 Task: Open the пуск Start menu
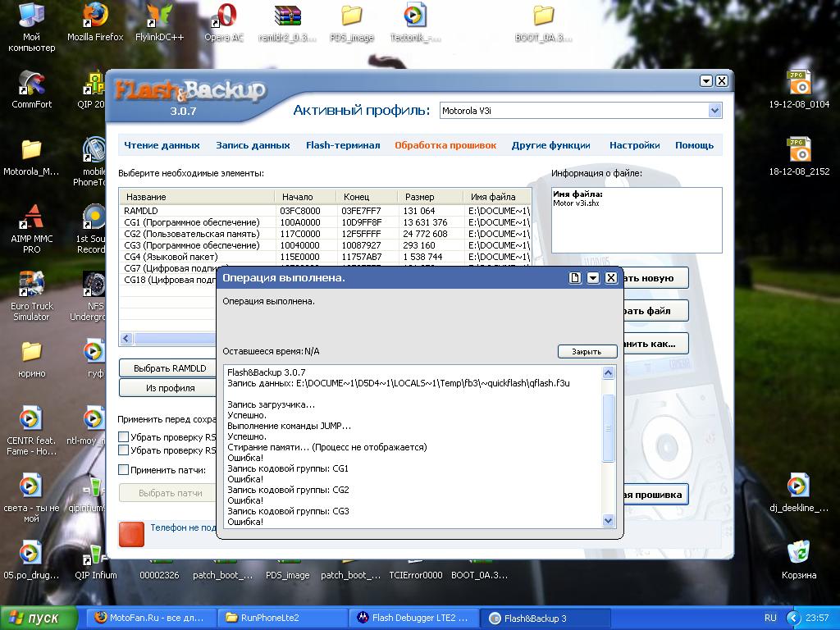tap(39, 619)
